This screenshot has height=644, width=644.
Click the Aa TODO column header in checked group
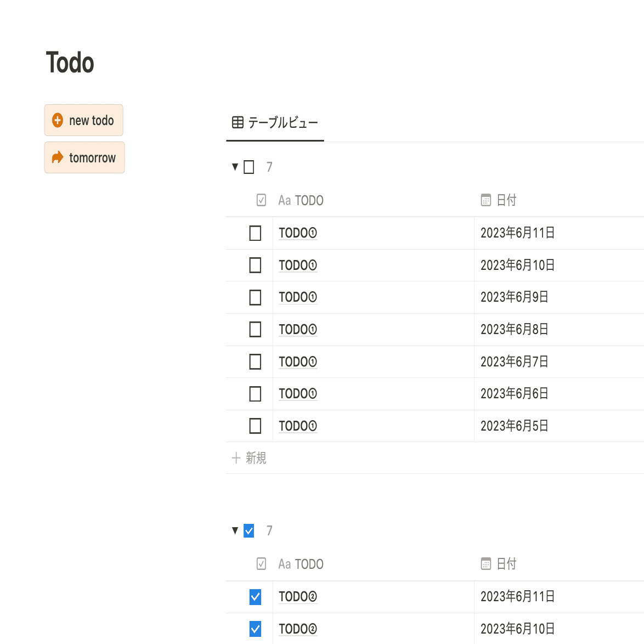(301, 564)
